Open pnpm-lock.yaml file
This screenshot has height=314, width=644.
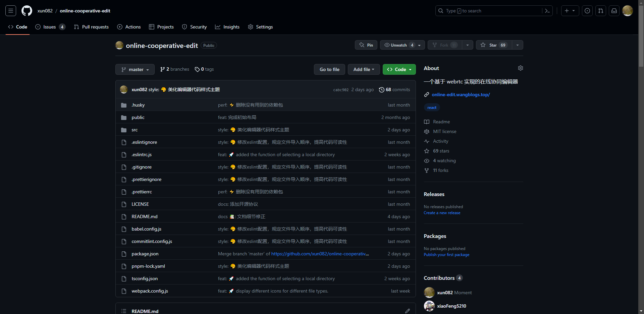click(148, 266)
